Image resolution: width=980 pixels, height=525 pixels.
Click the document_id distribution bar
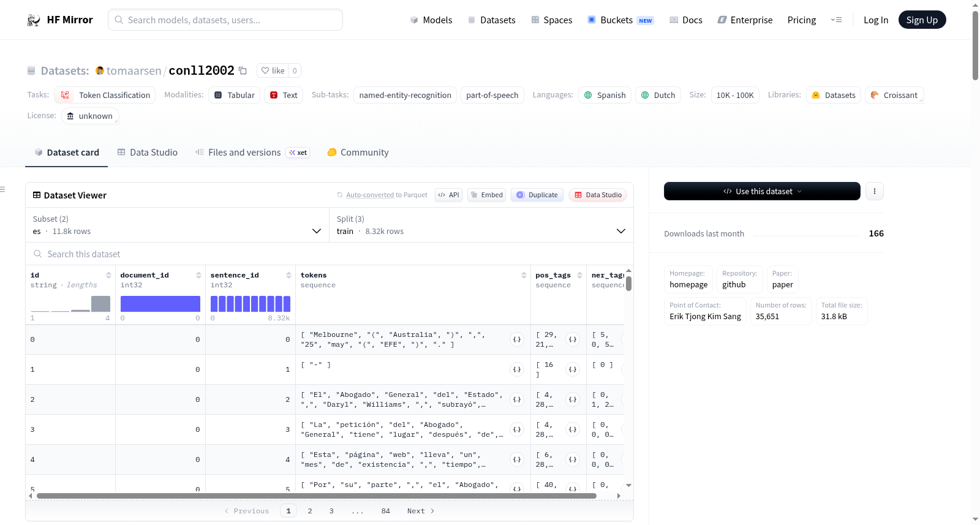coord(160,304)
